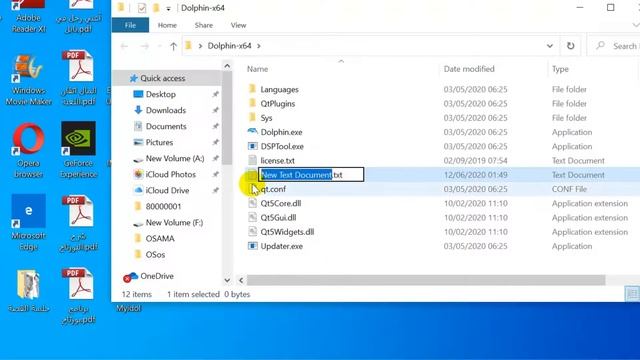
Task: Sort files by the Type column
Action: (560, 69)
